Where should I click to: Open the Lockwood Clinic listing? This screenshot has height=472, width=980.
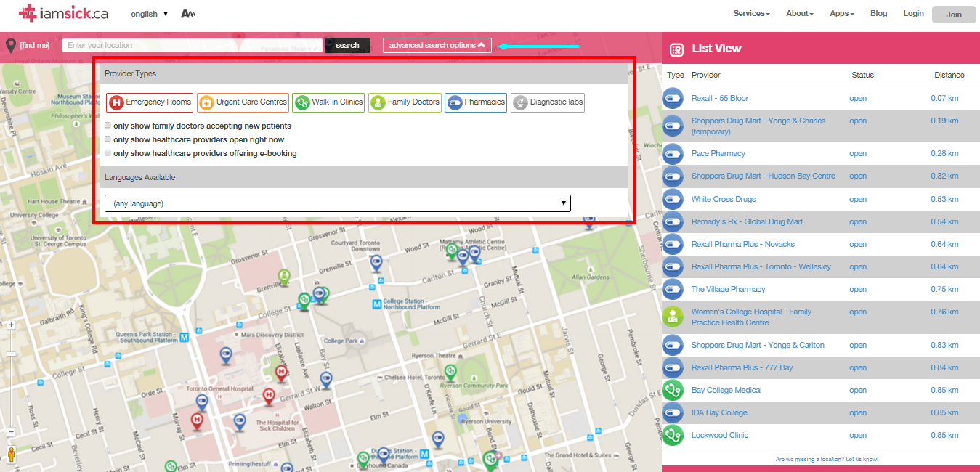720,435
